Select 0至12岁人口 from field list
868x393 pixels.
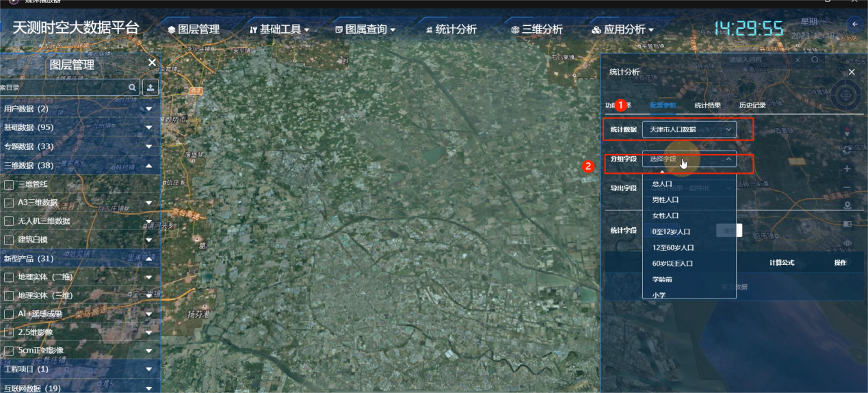(689, 231)
